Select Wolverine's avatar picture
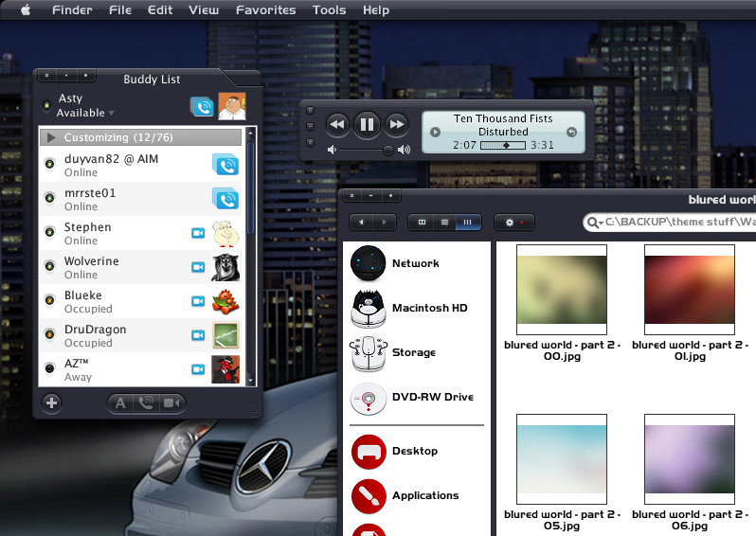 coord(225,267)
